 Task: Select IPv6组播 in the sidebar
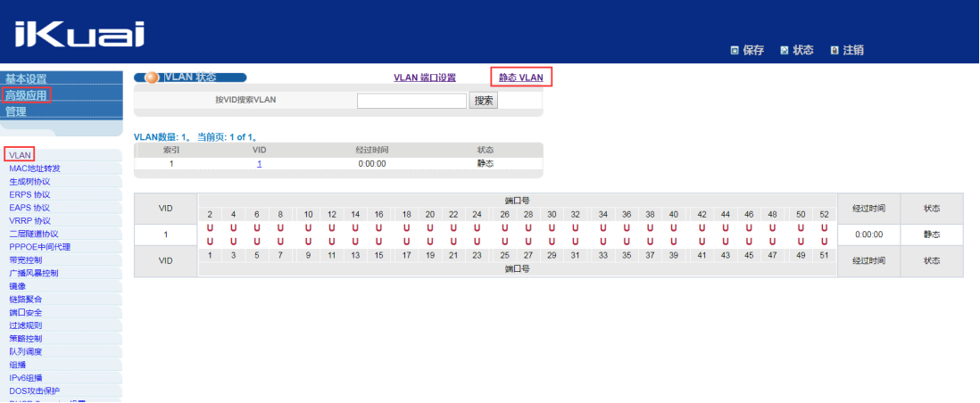[26, 378]
